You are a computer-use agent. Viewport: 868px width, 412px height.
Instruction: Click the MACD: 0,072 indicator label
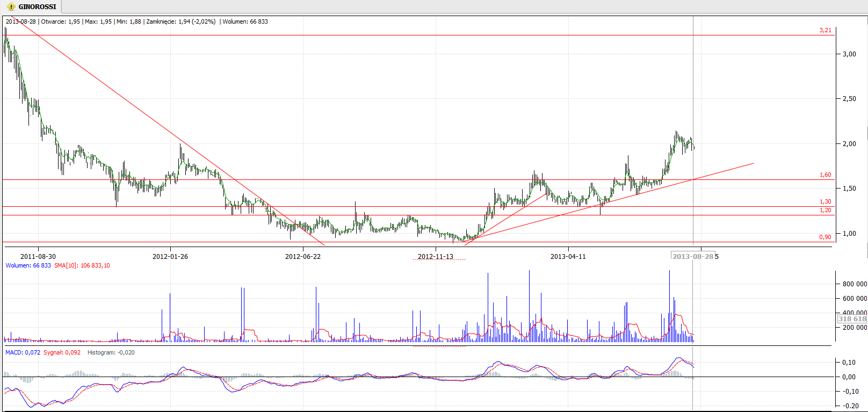pyautogui.click(x=23, y=352)
